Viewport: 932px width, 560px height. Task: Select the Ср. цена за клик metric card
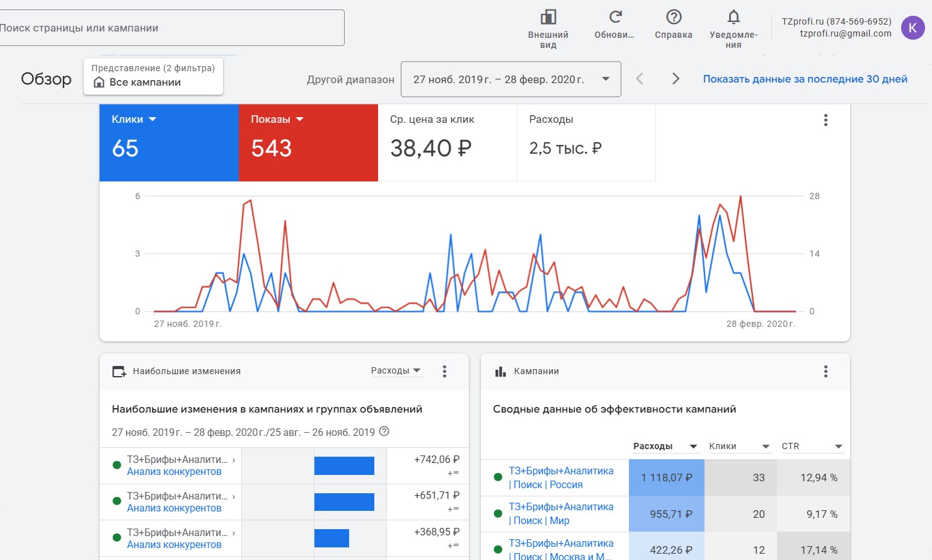(447, 143)
